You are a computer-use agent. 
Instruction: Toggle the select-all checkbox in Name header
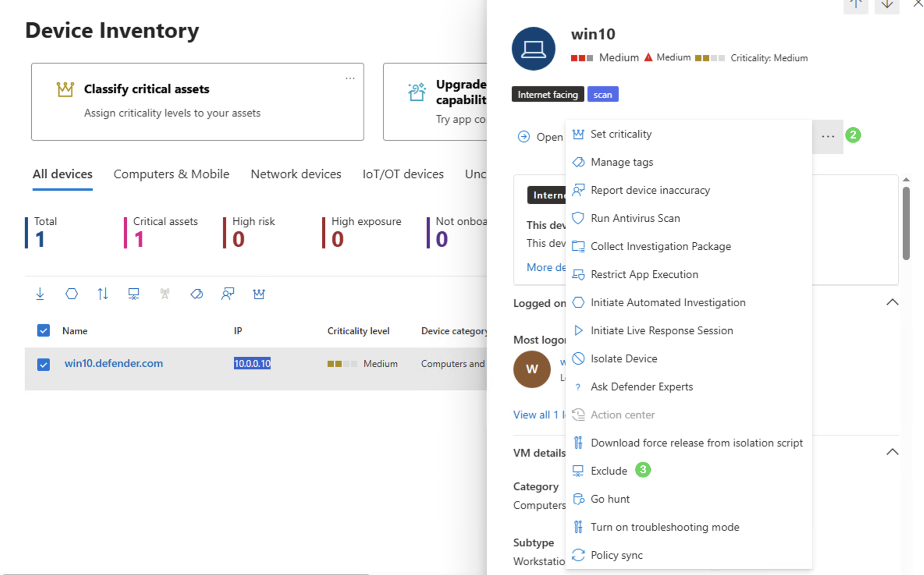click(x=43, y=330)
